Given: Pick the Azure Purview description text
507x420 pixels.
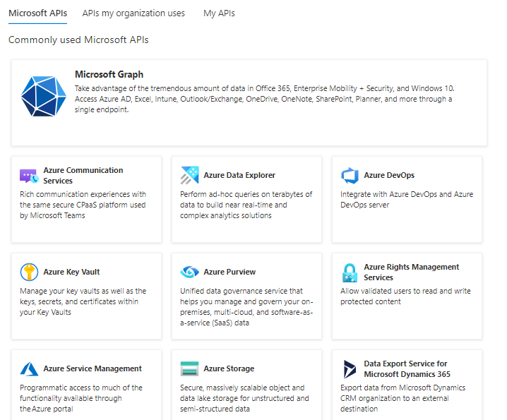Looking at the screenshot, I should pyautogui.click(x=241, y=306).
